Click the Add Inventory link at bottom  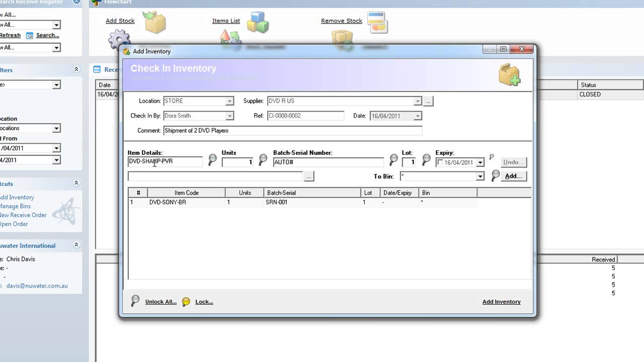coord(502,302)
